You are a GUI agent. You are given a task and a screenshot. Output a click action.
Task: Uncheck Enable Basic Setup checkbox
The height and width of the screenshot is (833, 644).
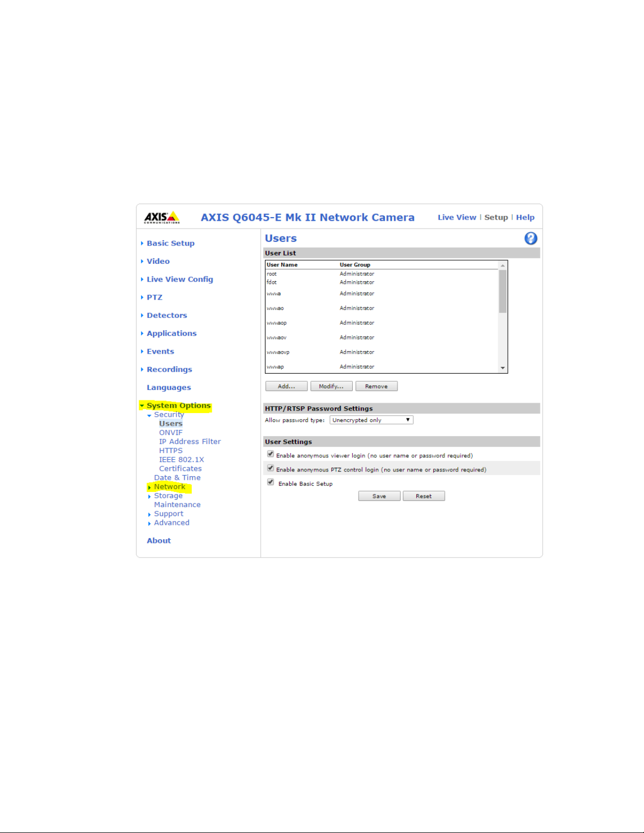pyautogui.click(x=271, y=482)
